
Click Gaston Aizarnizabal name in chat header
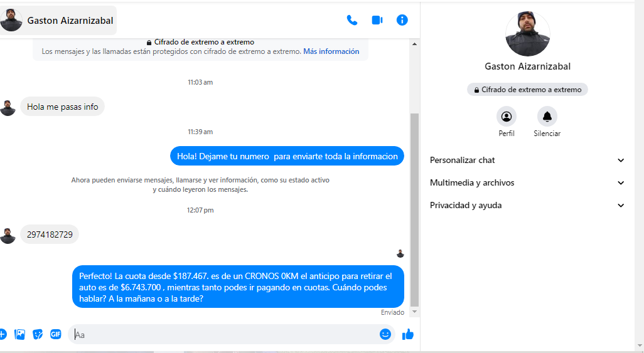point(69,21)
